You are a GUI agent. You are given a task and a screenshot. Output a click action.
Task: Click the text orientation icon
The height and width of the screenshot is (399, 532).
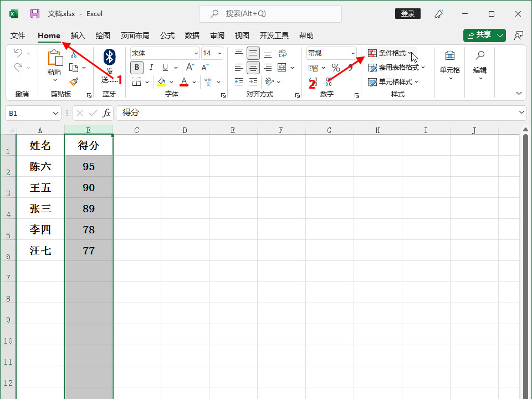[x=269, y=82]
